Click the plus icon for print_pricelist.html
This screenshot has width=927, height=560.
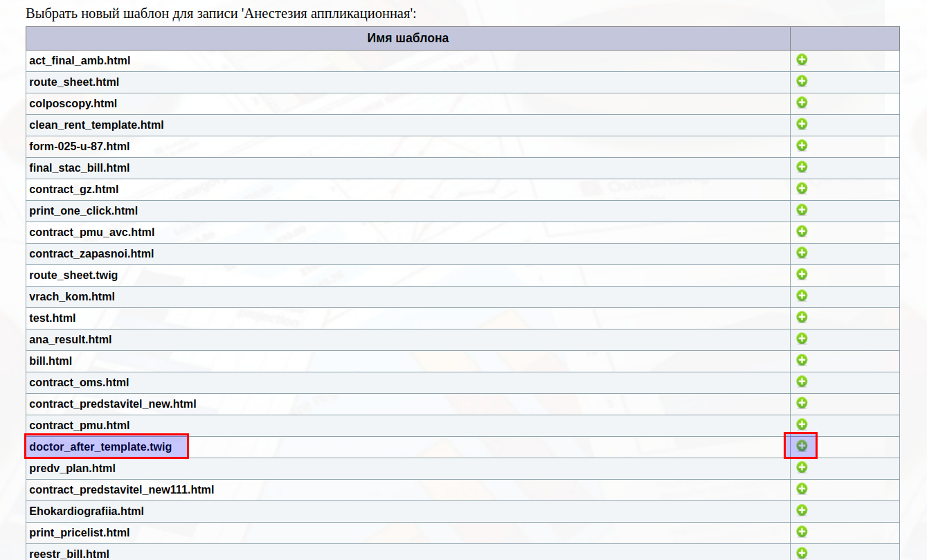click(x=802, y=532)
